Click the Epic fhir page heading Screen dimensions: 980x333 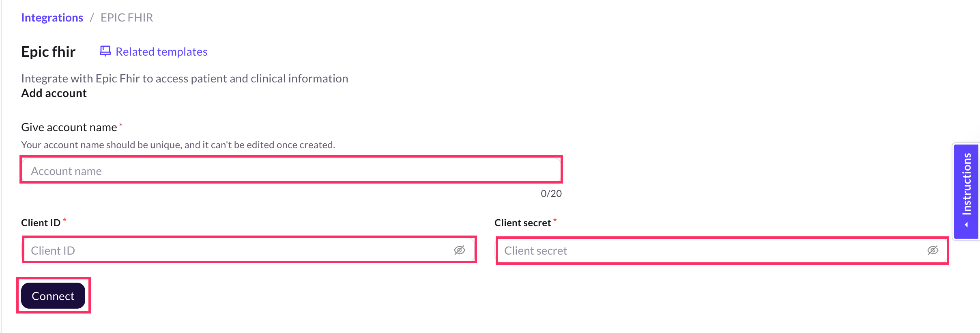[x=48, y=52]
